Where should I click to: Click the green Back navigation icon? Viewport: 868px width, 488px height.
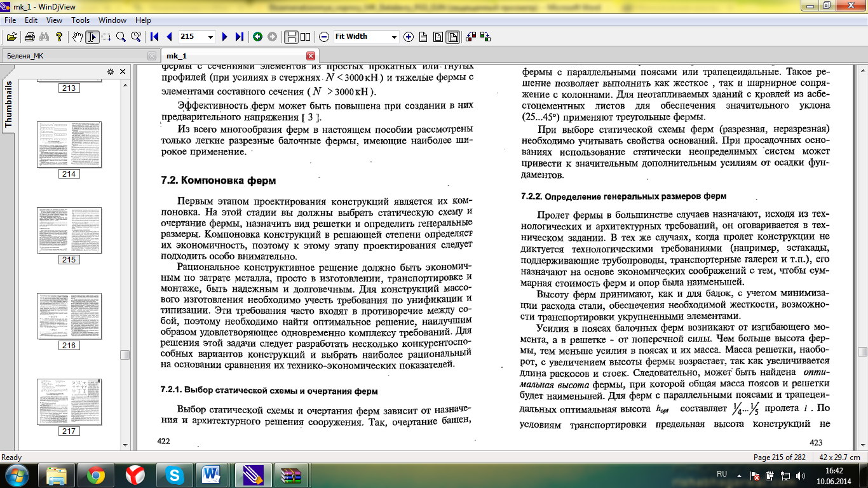pos(257,37)
